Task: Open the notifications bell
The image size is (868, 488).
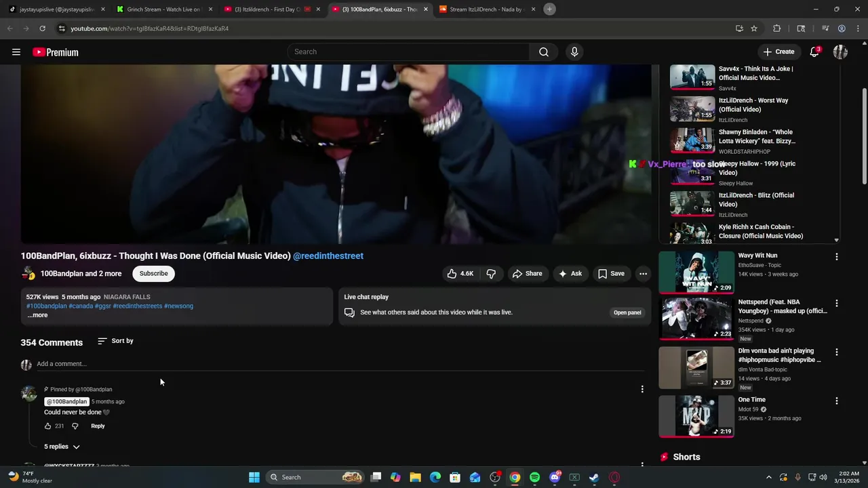Action: (x=814, y=52)
